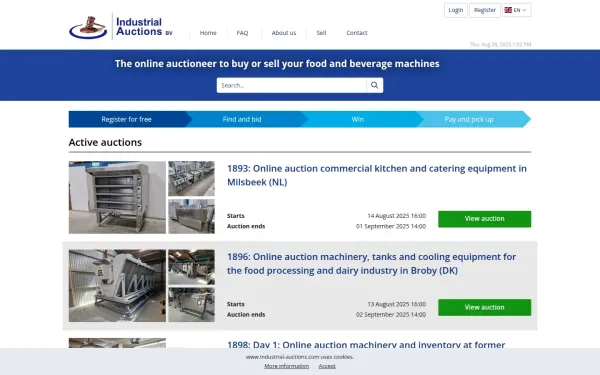The width and height of the screenshot is (600, 375).
Task: View auction 1896 via green button
Action: (484, 307)
